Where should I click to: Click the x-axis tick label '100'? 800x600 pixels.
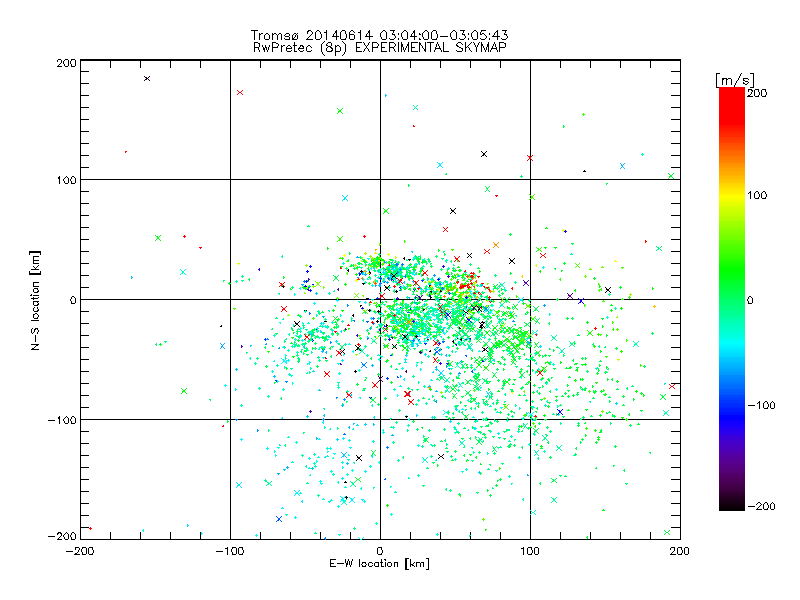click(530, 551)
